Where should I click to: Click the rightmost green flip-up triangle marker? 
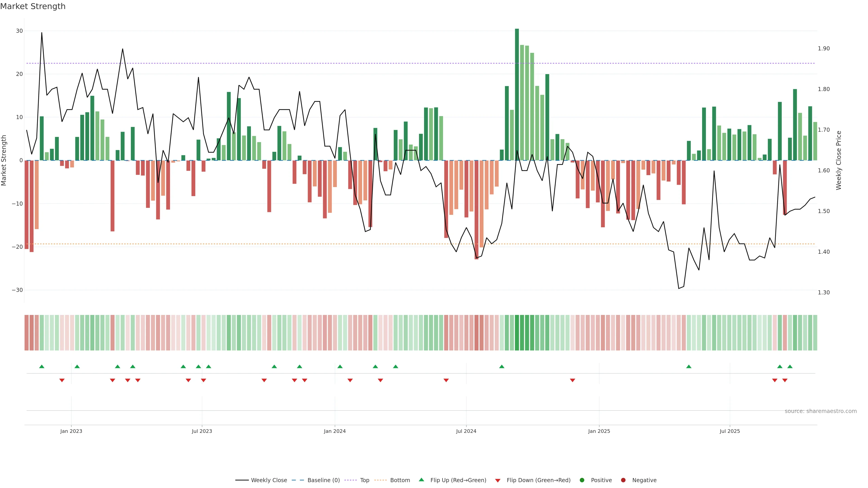pos(790,366)
